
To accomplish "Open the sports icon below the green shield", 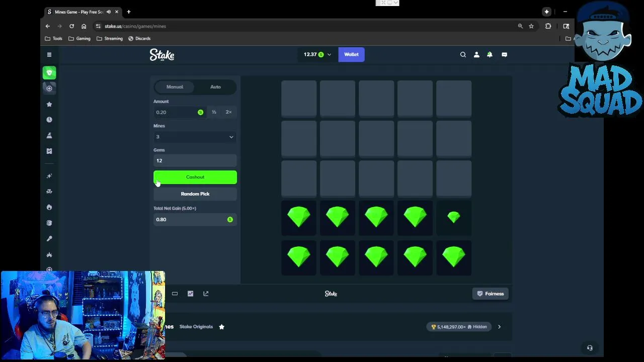I will [x=49, y=88].
